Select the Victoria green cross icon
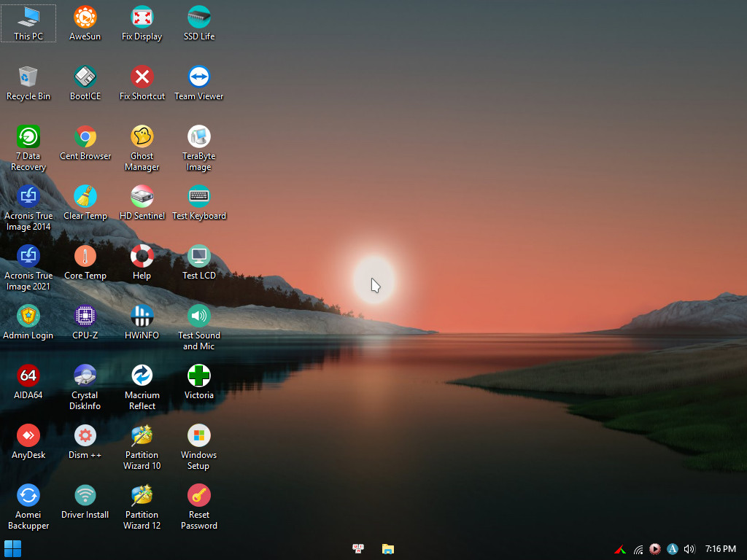Image resolution: width=747 pixels, height=560 pixels. (199, 376)
